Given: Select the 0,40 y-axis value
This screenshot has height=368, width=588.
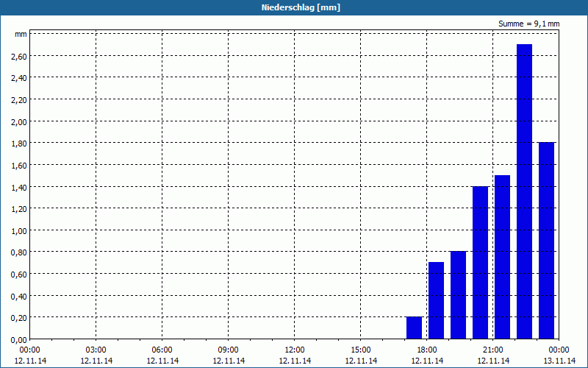Looking at the screenshot, I should point(19,297).
